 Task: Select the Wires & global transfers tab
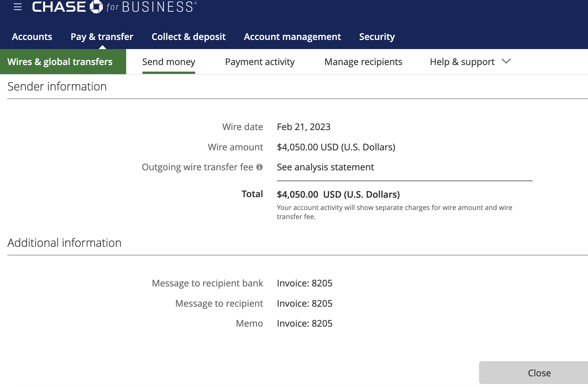[x=63, y=62]
